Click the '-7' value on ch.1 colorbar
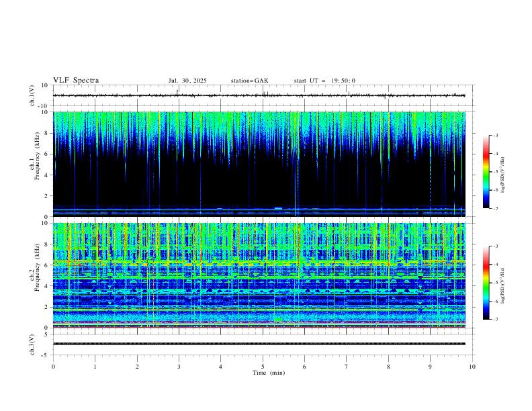The width and height of the screenshot is (532, 411). point(496,209)
